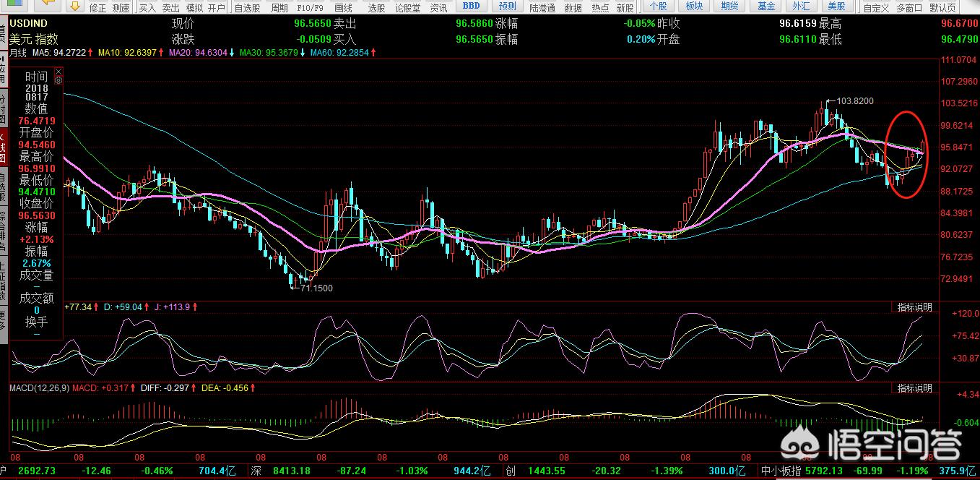Click the 收盘价 96.5630 value in info popup
The image size is (980, 480).
(x=36, y=215)
